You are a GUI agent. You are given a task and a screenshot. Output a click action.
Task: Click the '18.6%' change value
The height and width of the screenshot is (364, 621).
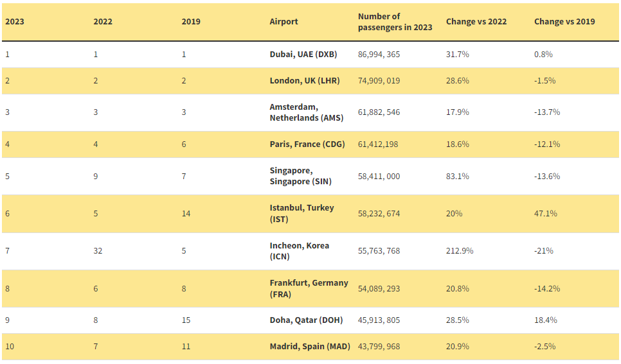[458, 144]
